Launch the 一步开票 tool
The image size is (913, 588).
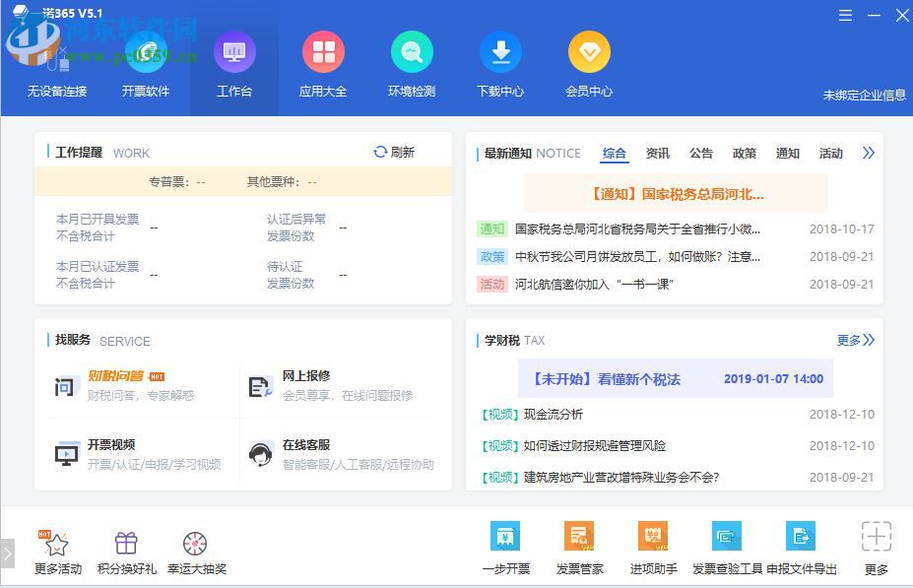pyautogui.click(x=505, y=545)
